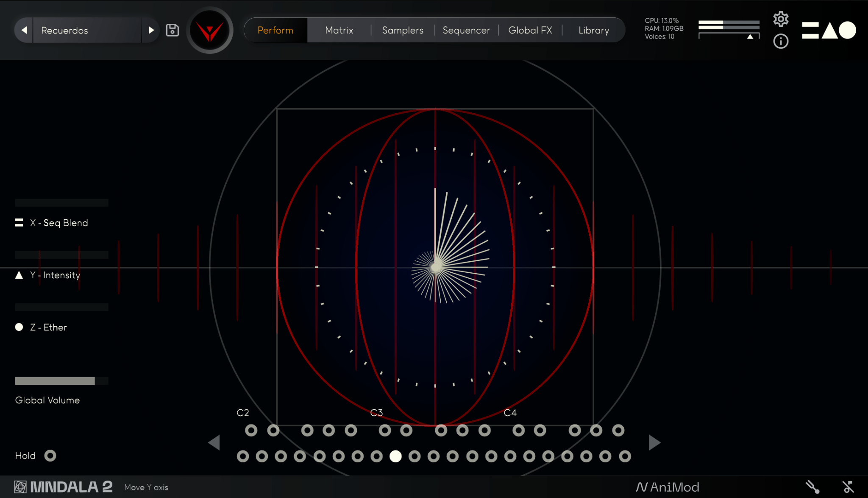
Task: Open the Global FX tab
Action: [531, 30]
